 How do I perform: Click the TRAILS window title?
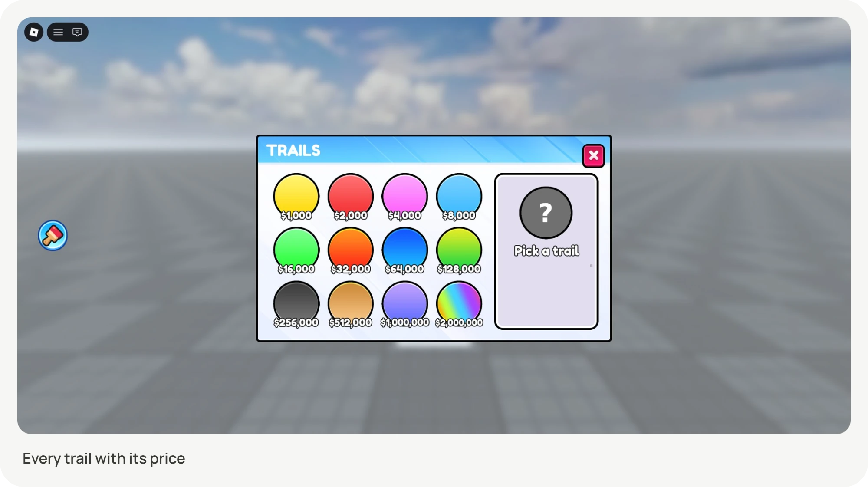[x=293, y=151]
